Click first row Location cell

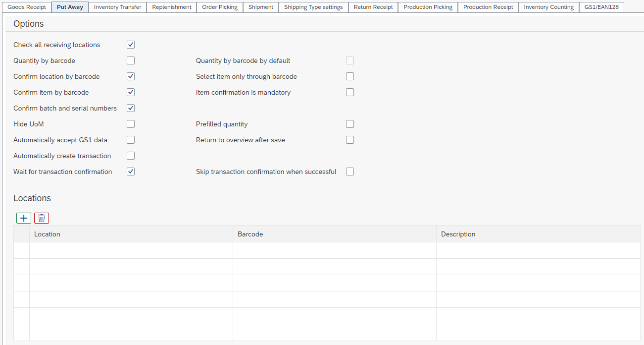tap(131, 250)
